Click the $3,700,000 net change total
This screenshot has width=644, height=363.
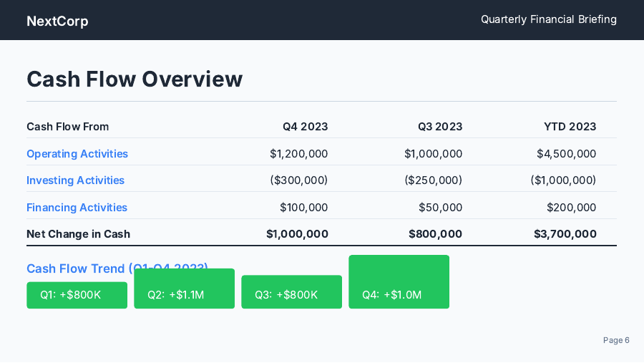(565, 234)
